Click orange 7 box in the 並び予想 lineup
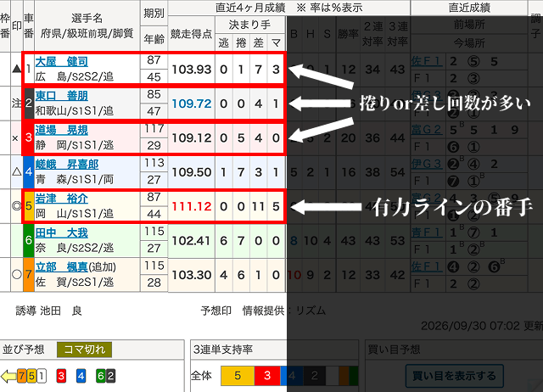 click(22, 376)
